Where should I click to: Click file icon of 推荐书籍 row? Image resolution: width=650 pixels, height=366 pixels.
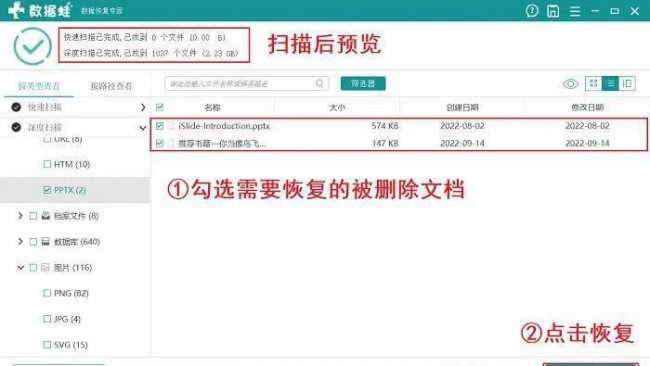[x=171, y=143]
